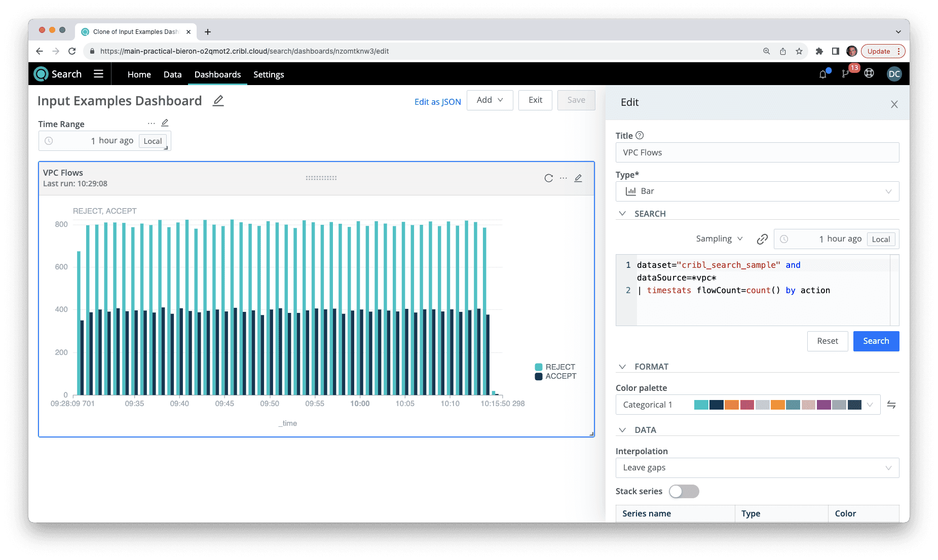Click the Title help question icon
The image size is (938, 560).
[640, 136]
